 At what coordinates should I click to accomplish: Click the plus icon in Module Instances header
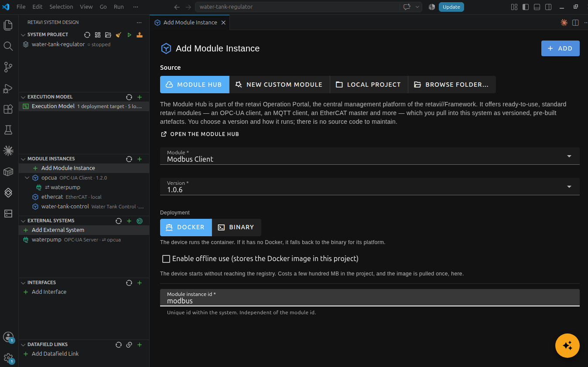pos(140,159)
